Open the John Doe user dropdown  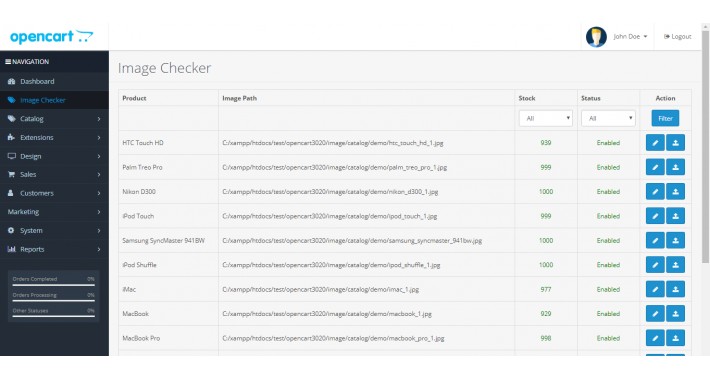(630, 37)
